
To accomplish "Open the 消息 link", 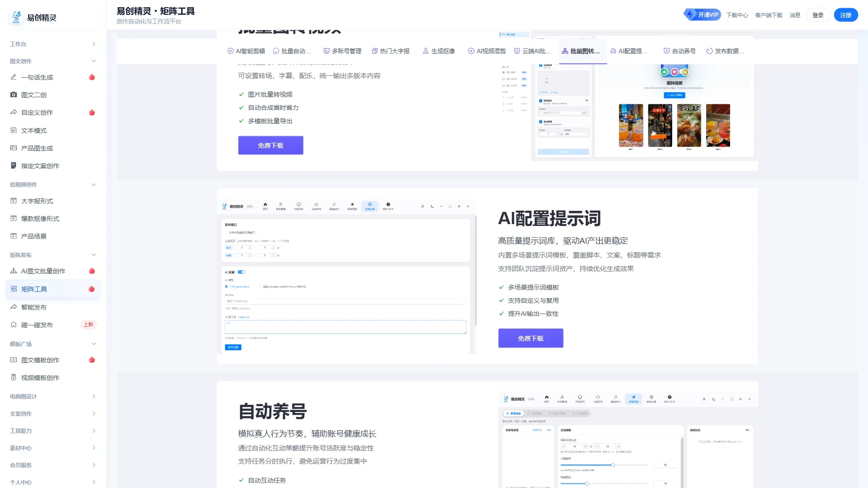I will coord(795,15).
